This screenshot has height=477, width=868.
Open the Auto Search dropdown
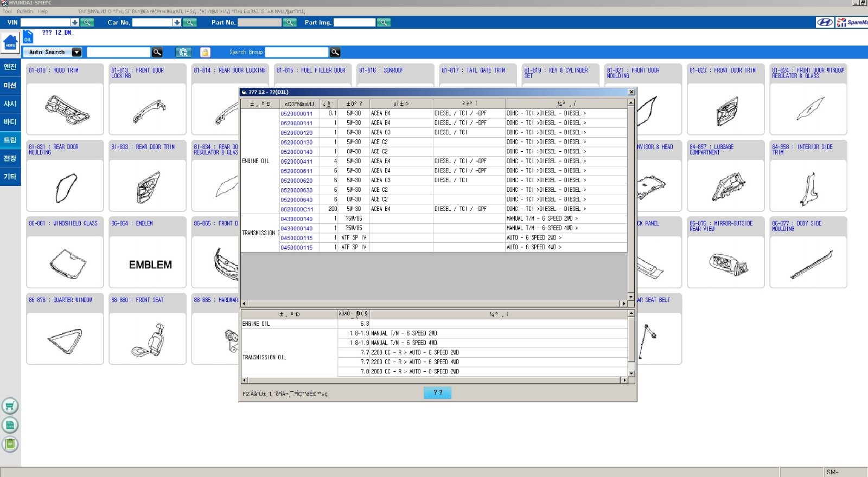click(x=76, y=52)
